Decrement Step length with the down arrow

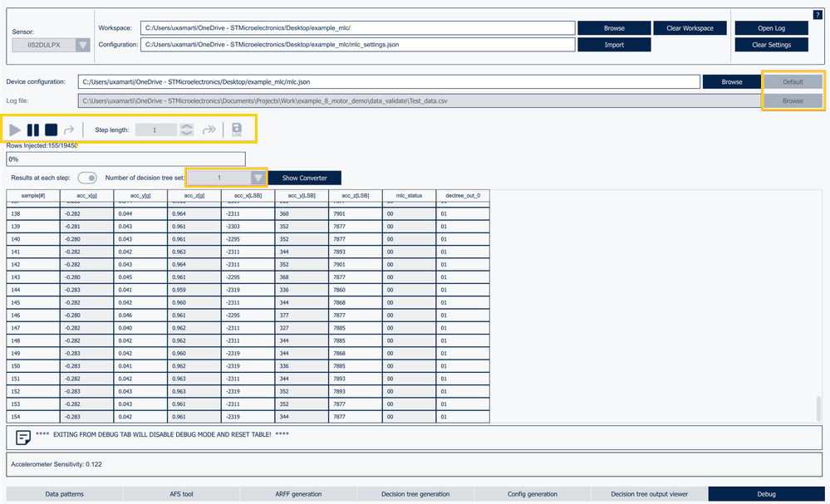point(188,135)
